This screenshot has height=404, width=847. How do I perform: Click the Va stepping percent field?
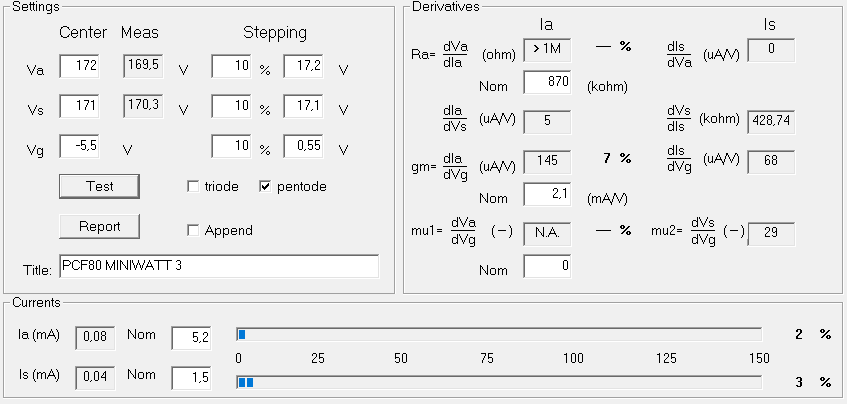point(231,66)
